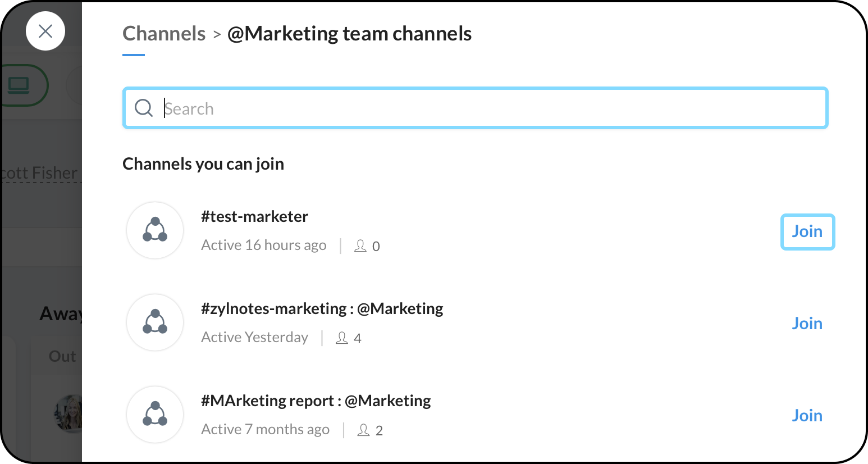The image size is (868, 464).
Task: Join the #MArketing report channel
Action: click(x=807, y=416)
